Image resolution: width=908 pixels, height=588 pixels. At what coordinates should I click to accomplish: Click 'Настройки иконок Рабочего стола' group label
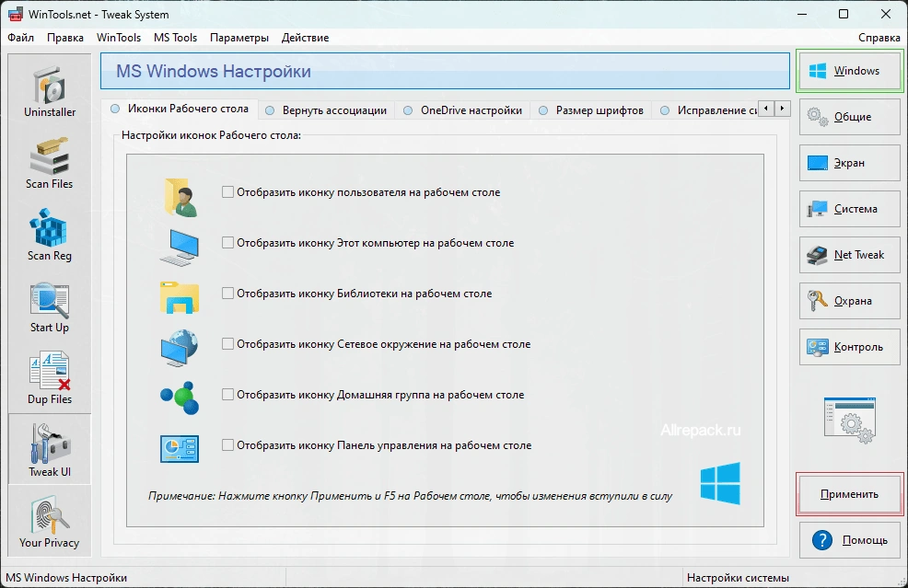click(x=212, y=135)
